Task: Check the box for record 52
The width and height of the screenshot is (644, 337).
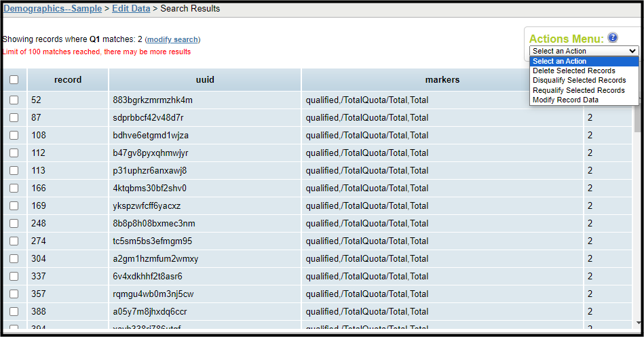Action: tap(14, 100)
